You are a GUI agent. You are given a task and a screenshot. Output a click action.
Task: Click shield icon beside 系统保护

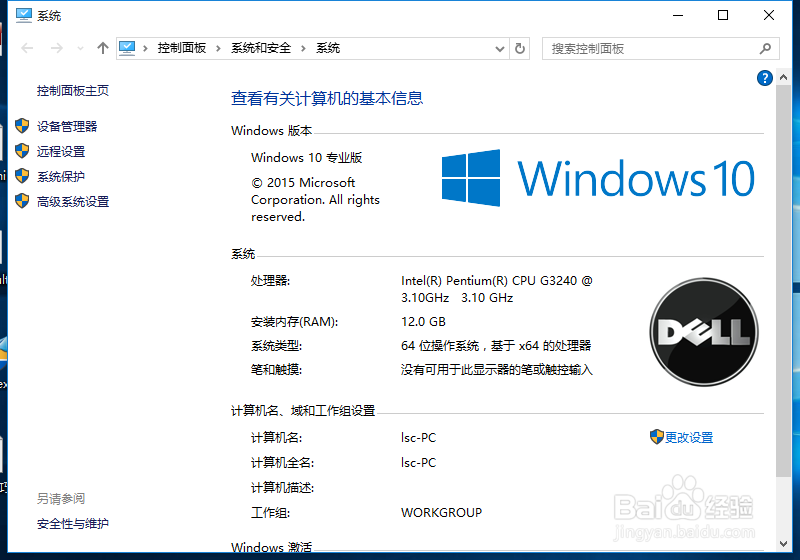coord(22,175)
